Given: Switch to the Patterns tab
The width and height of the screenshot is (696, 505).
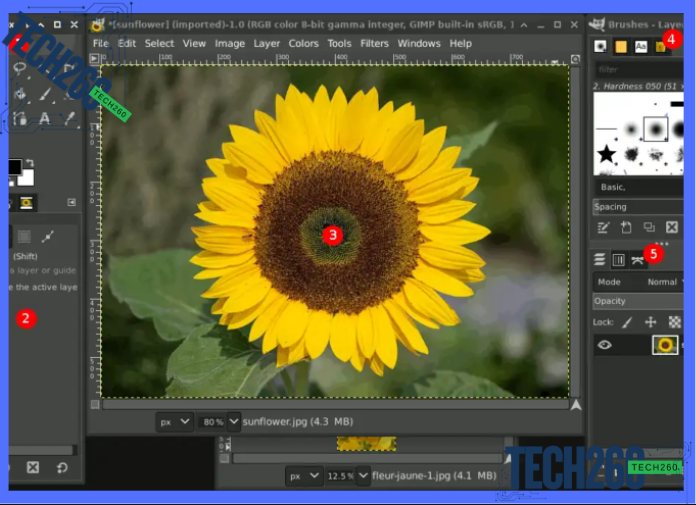Looking at the screenshot, I should 621,47.
